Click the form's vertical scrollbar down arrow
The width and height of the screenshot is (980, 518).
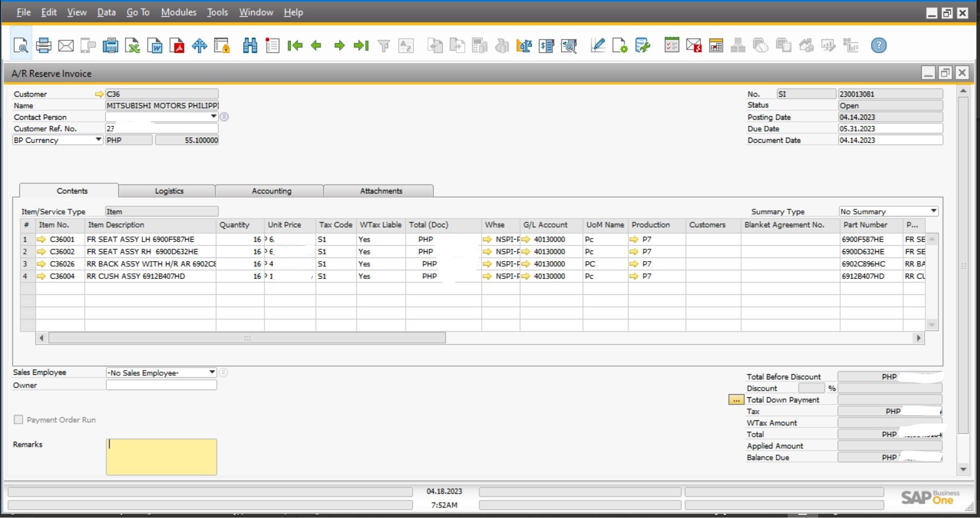[964, 469]
